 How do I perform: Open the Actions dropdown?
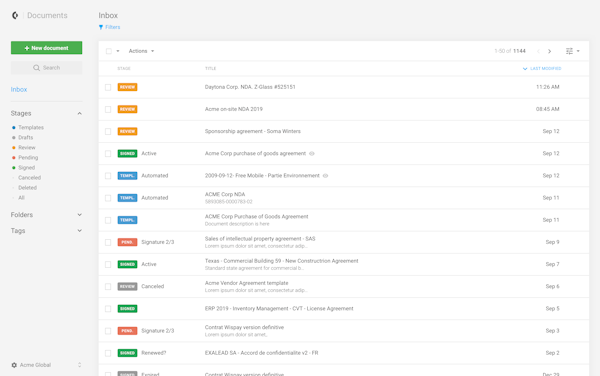141,51
